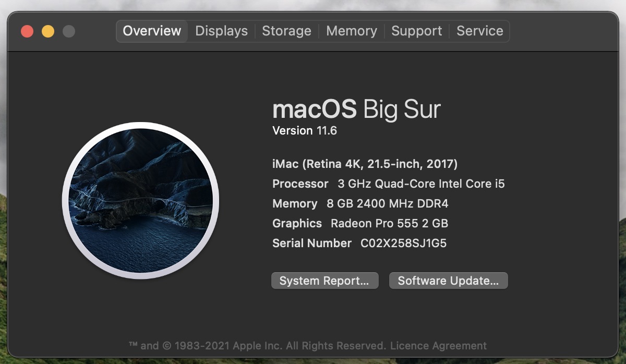The image size is (626, 364).
Task: Click Version 11.6 to reveal build number
Action: (305, 131)
